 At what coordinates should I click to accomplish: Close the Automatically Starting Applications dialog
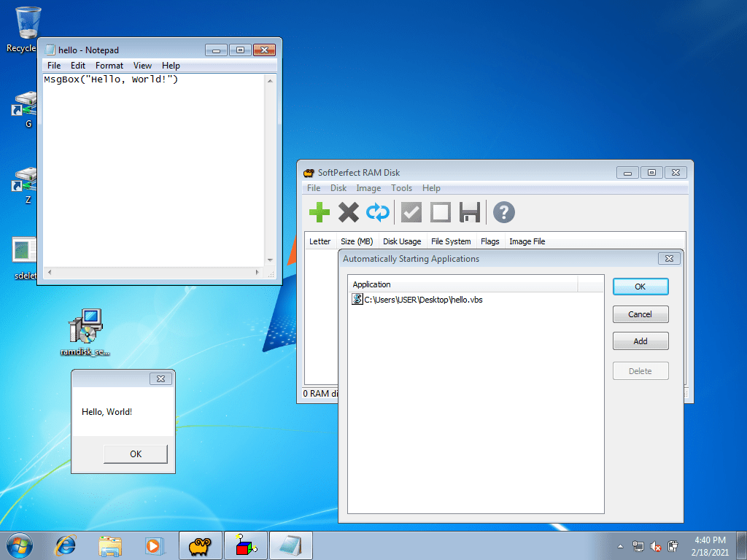pyautogui.click(x=669, y=259)
